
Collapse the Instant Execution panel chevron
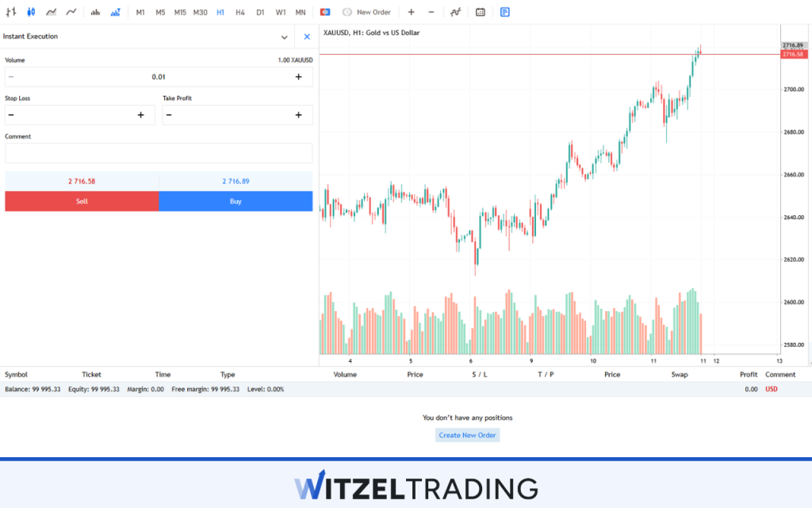point(284,37)
